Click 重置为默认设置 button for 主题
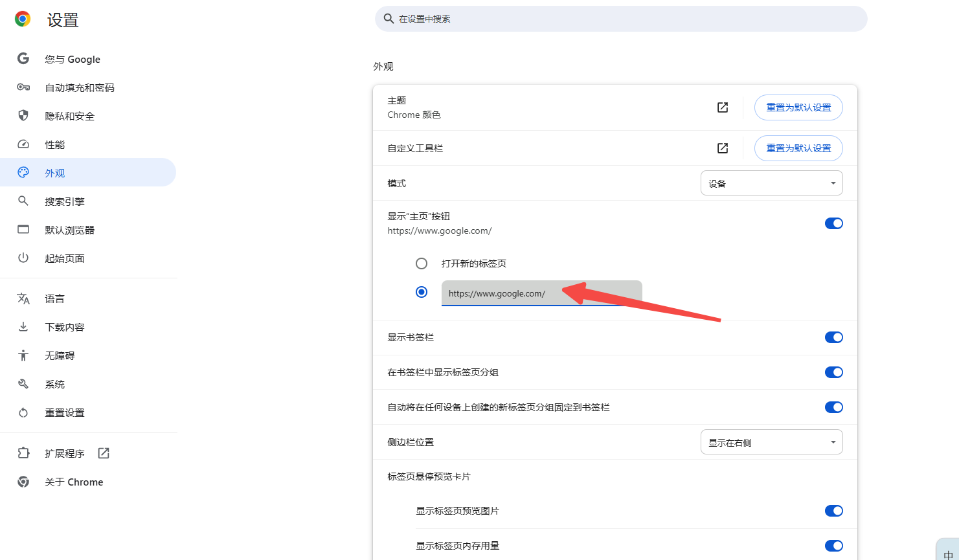The height and width of the screenshot is (560, 959). [x=798, y=107]
